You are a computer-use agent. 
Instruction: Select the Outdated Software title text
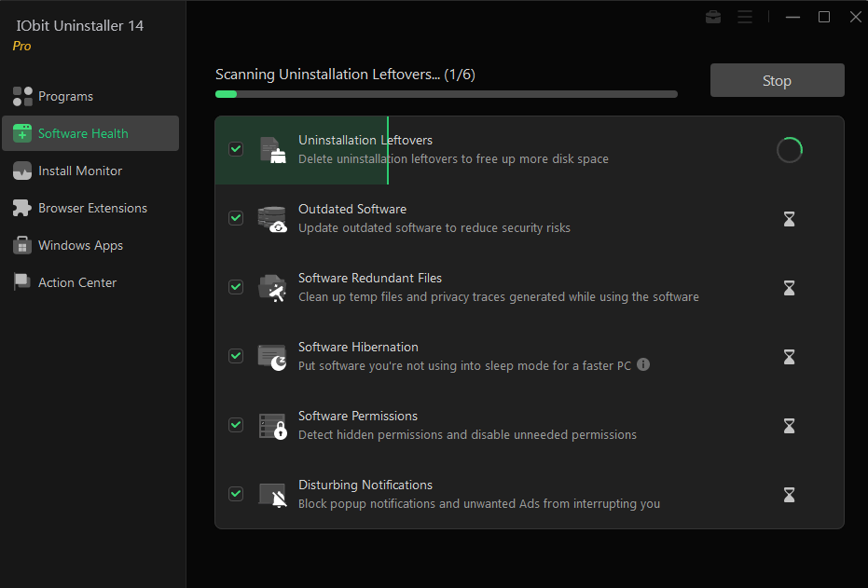tap(352, 209)
